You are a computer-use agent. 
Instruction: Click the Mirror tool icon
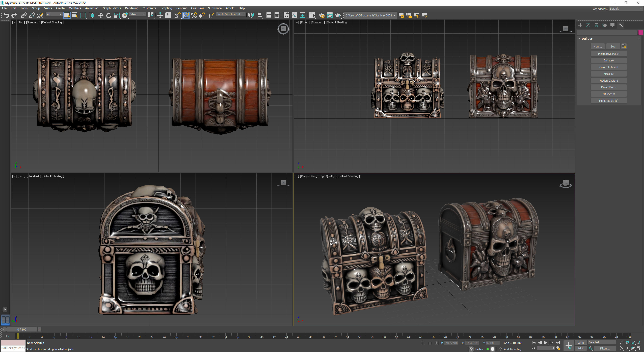251,15
